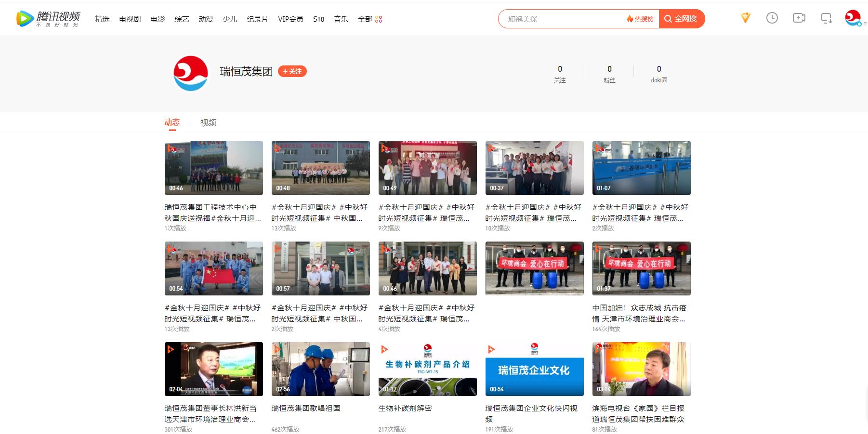Click the hot search flame icon 热搜榜

tap(640, 19)
